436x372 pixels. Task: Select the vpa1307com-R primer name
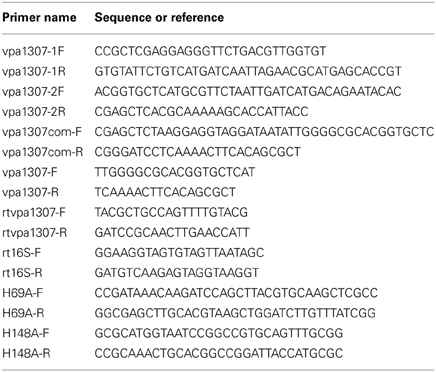click(43, 152)
